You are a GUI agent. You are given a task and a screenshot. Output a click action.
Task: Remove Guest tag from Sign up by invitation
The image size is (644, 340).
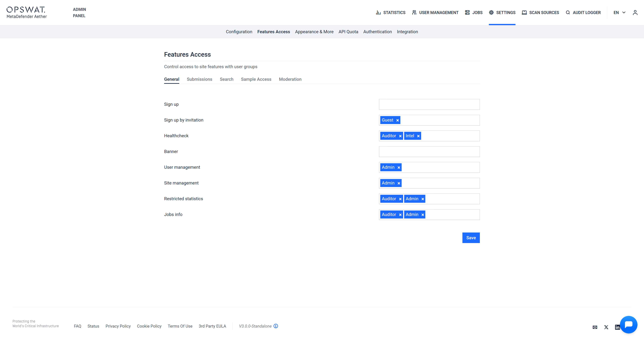pos(397,120)
